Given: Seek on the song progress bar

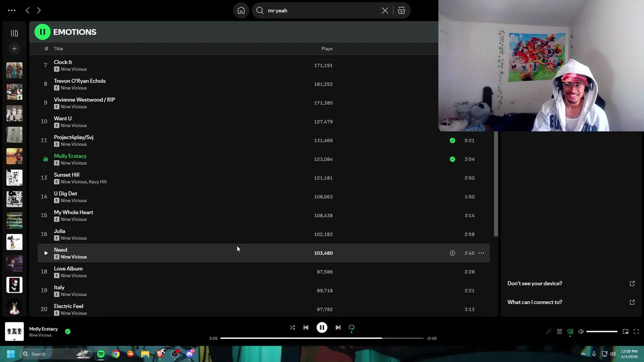Looking at the screenshot, I should tap(322, 338).
